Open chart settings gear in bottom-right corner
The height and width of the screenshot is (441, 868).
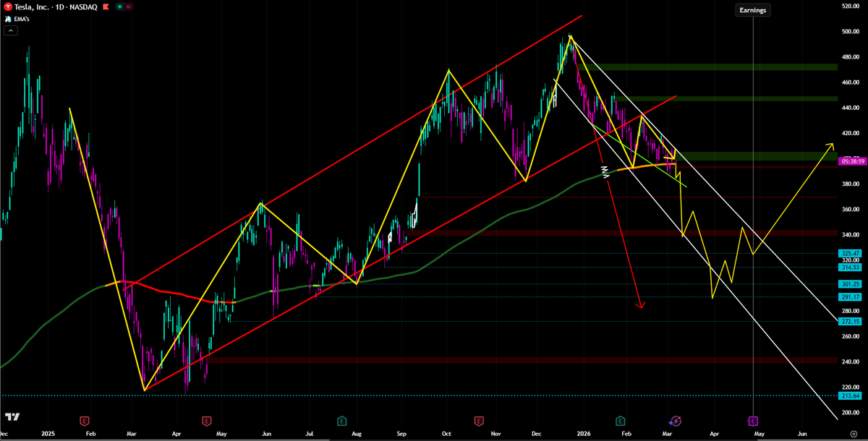click(x=854, y=432)
